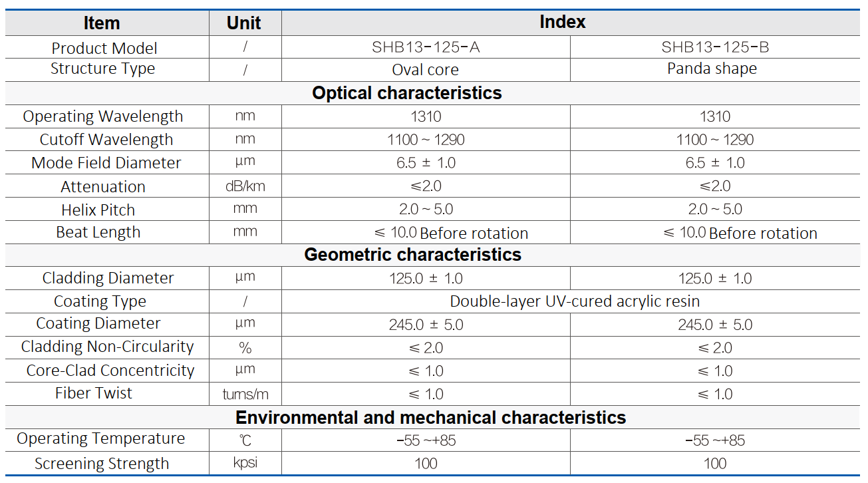Viewport: 868px width, 483px height.
Task: Select the Screening Strength row label
Action: pyautogui.click(x=102, y=464)
